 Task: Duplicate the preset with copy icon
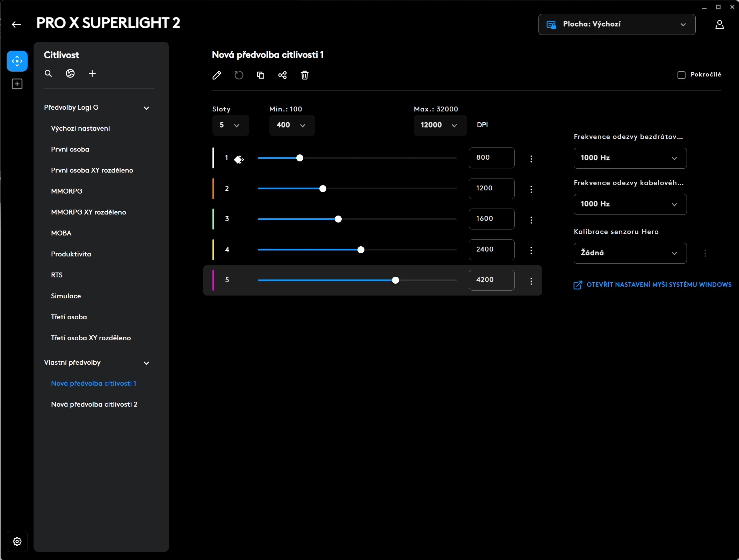click(x=261, y=75)
